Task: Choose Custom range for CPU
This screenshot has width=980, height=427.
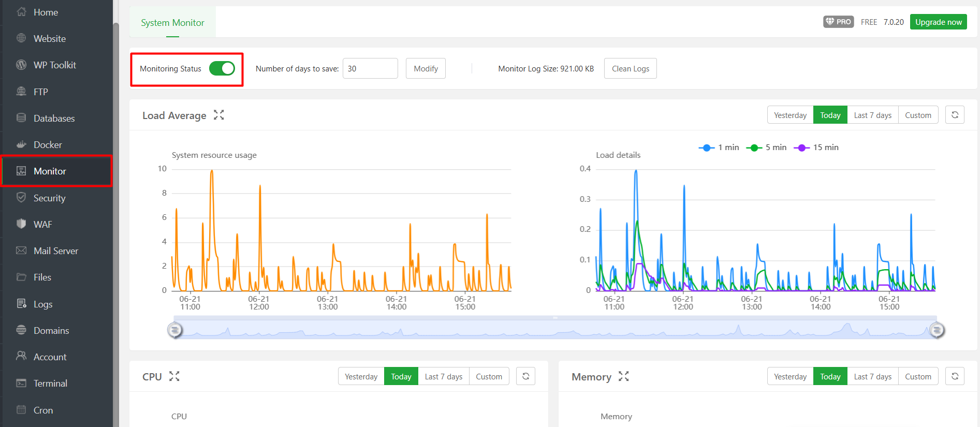Action: click(x=489, y=376)
